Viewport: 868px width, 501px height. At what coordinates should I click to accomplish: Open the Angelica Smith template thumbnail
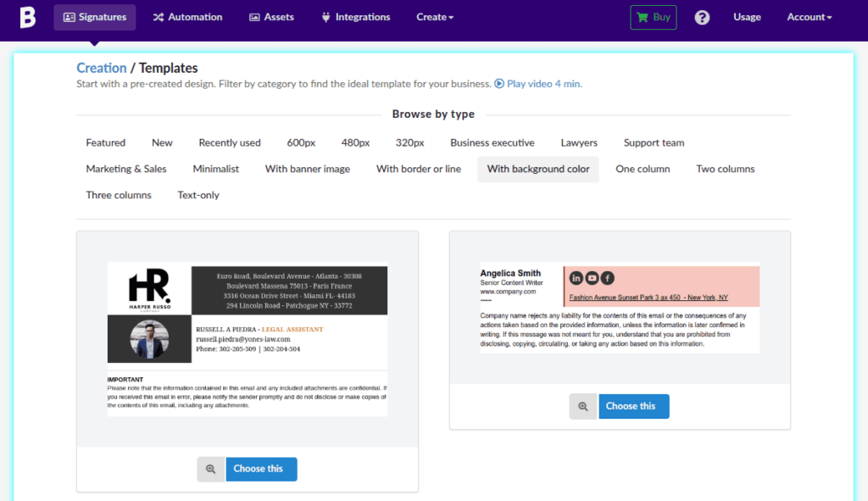tap(620, 308)
